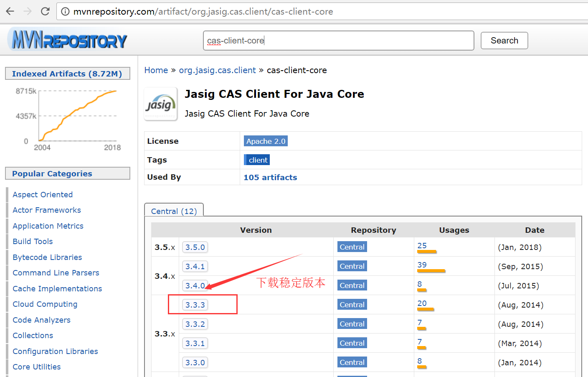Open usages link 7 for version 3.3.2
This screenshot has width=588, height=377.
pyautogui.click(x=420, y=322)
